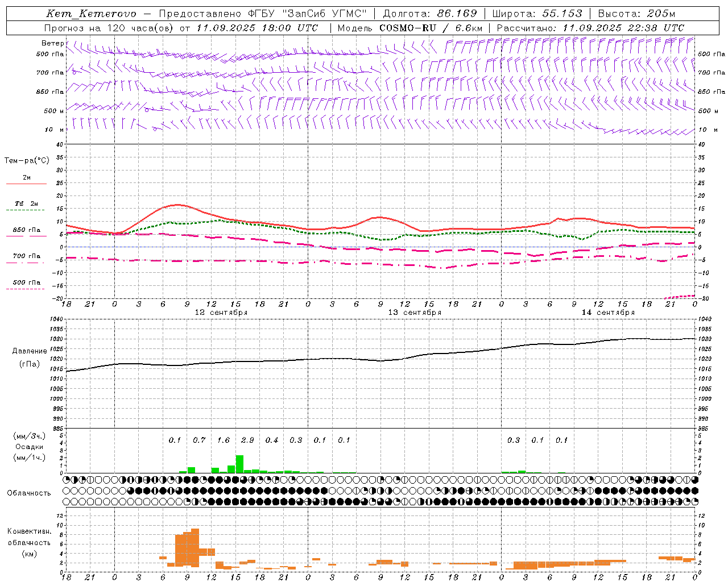Click the 1.6 precipitation value
The width and height of the screenshot is (728, 582).
224,440
